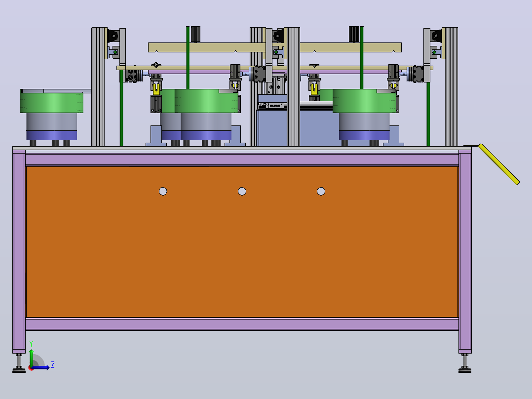Image resolution: width=532 pixels, height=399 pixels.
Task: Select the yellow inclined discharge chute
Action: point(498,164)
